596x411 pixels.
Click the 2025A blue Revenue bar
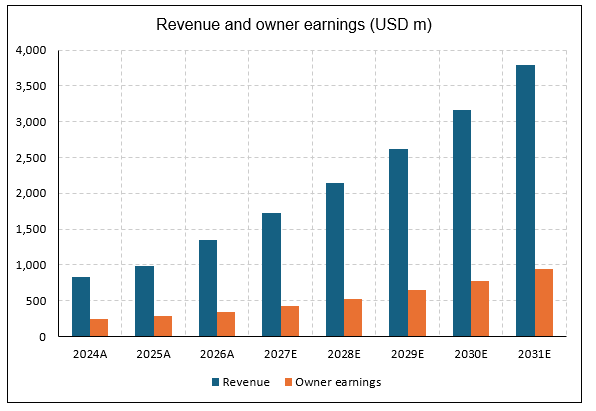click(x=144, y=301)
